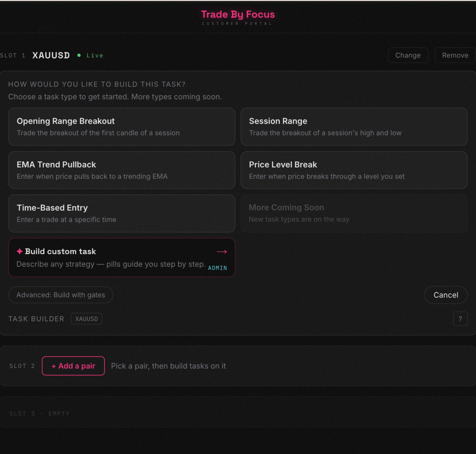Click the CUSTOMER PORTAL subtitle

238,23
